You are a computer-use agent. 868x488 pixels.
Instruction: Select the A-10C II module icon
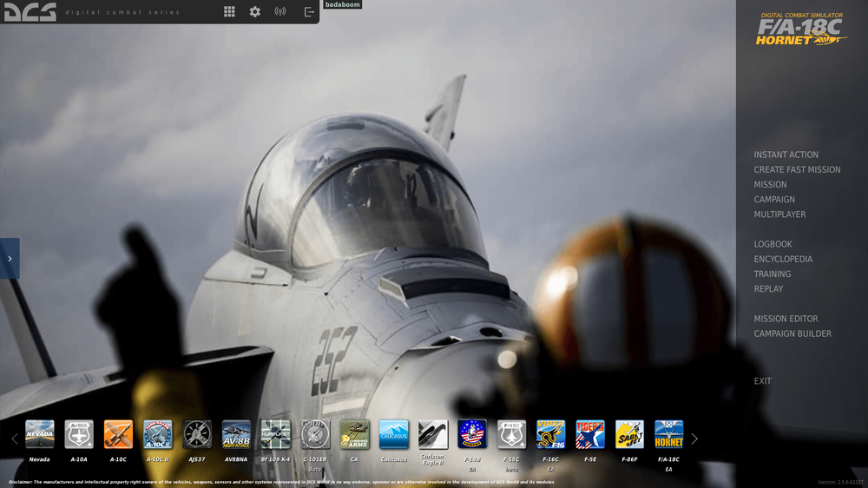[x=157, y=434]
